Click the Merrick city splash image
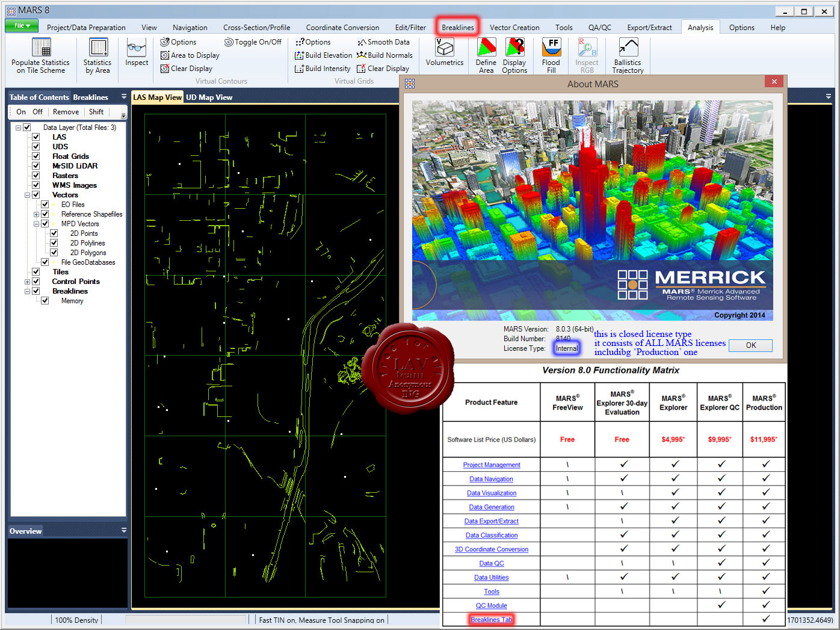The image size is (840, 630). pyautogui.click(x=593, y=211)
